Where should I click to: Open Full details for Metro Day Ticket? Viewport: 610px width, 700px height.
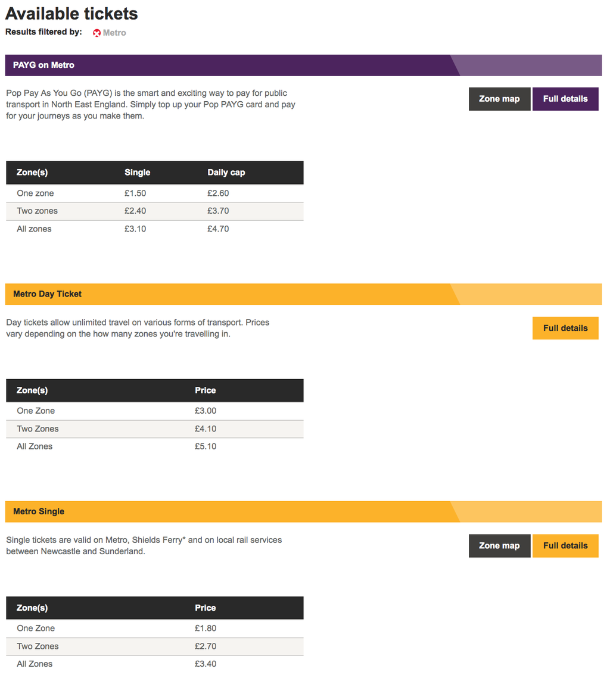point(565,328)
